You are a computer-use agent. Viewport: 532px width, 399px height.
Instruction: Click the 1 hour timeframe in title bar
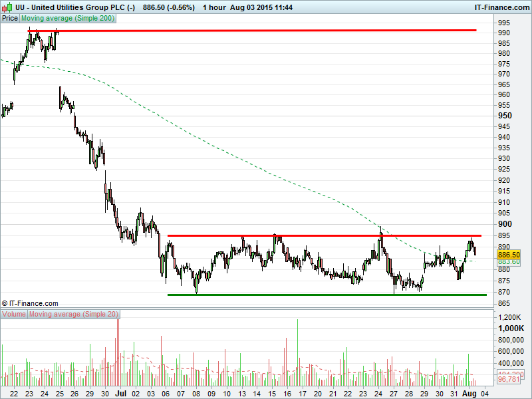pyautogui.click(x=213, y=7)
